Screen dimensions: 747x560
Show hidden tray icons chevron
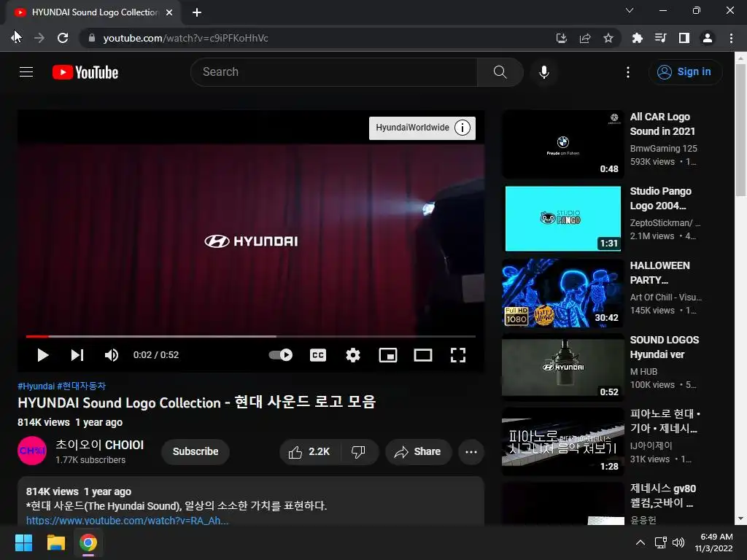coord(640,542)
